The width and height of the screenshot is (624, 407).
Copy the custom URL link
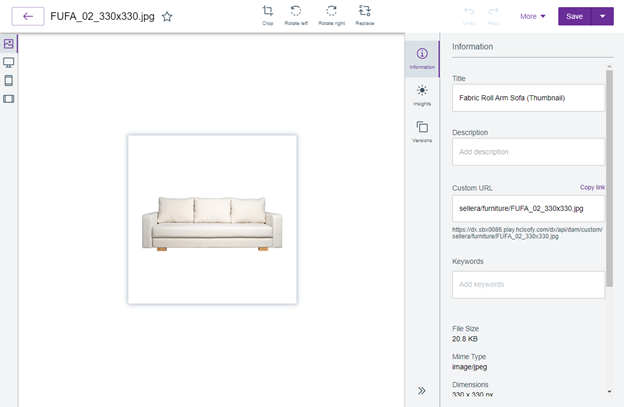[x=592, y=187]
